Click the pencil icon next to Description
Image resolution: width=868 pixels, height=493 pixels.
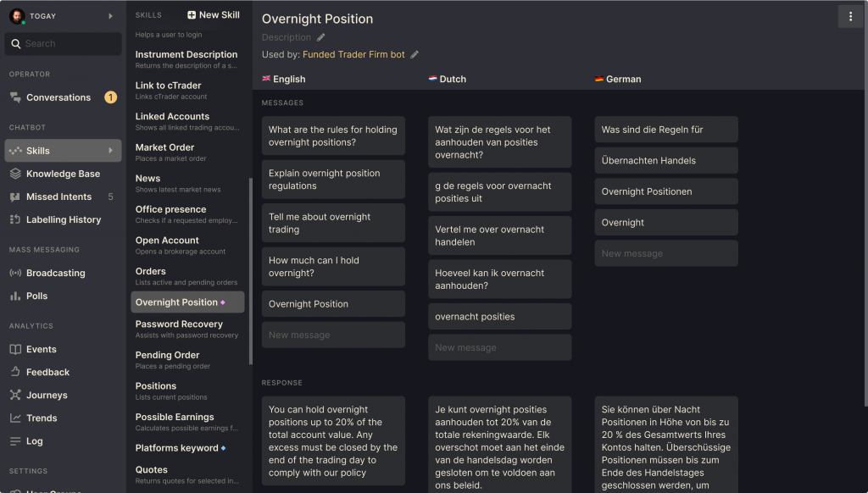click(321, 37)
